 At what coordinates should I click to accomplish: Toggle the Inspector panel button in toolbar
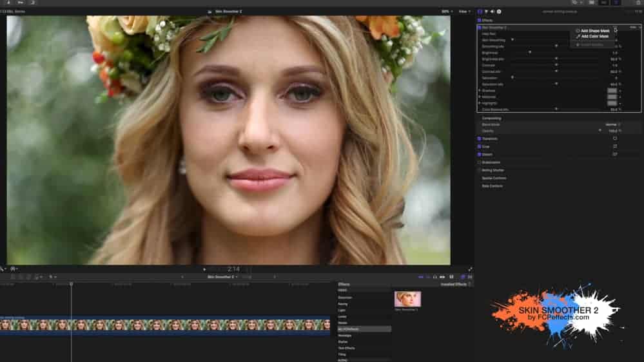pyautogui.click(x=616, y=3)
